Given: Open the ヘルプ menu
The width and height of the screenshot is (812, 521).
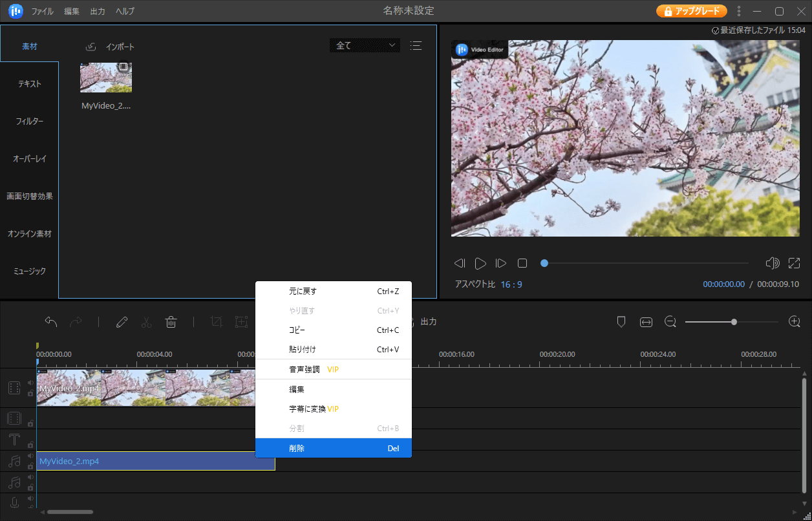Looking at the screenshot, I should pos(125,11).
